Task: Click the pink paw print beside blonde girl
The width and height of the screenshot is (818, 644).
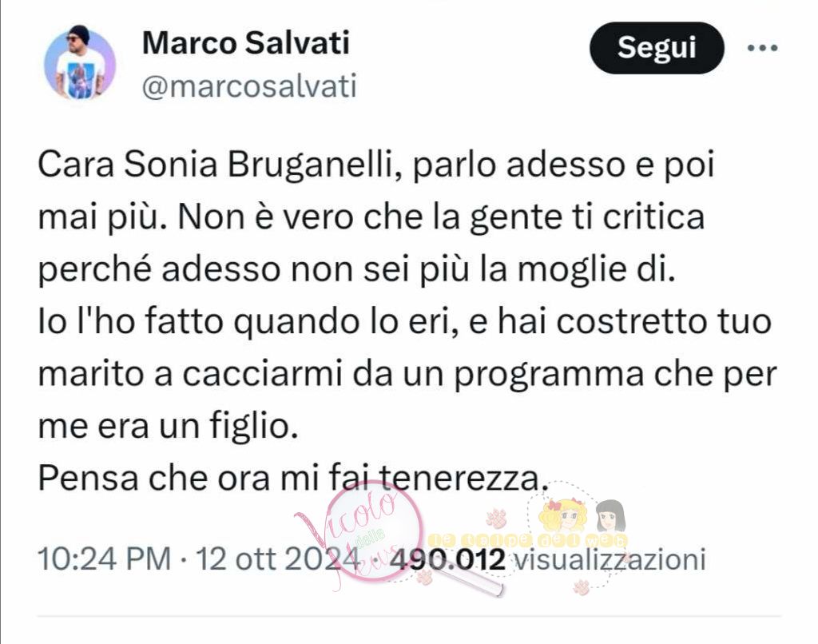Action: (496, 518)
